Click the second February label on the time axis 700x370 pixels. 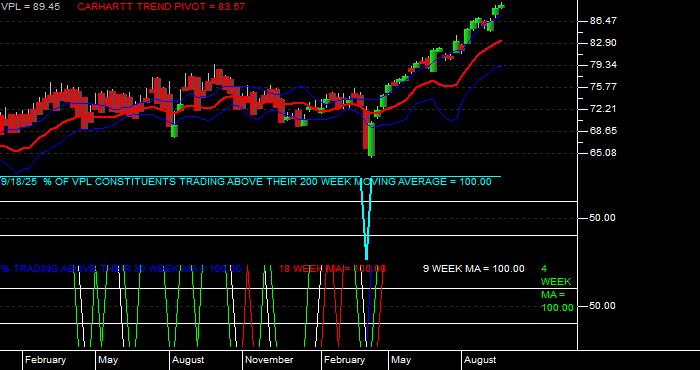pos(344,360)
